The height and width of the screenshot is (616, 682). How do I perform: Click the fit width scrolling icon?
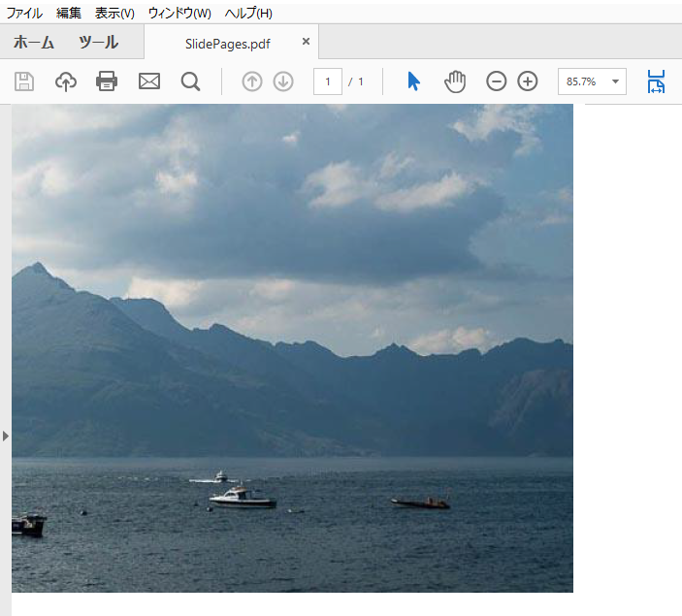[x=656, y=81]
